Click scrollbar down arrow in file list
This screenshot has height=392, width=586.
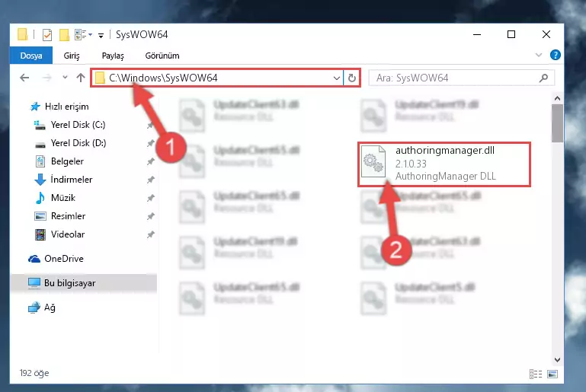(x=557, y=360)
